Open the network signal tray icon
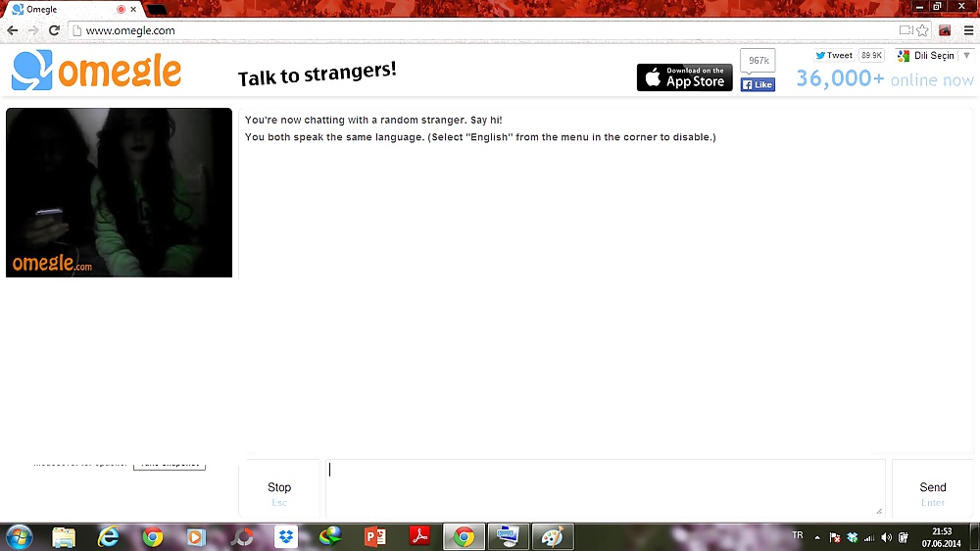980x551 pixels. tap(868, 537)
